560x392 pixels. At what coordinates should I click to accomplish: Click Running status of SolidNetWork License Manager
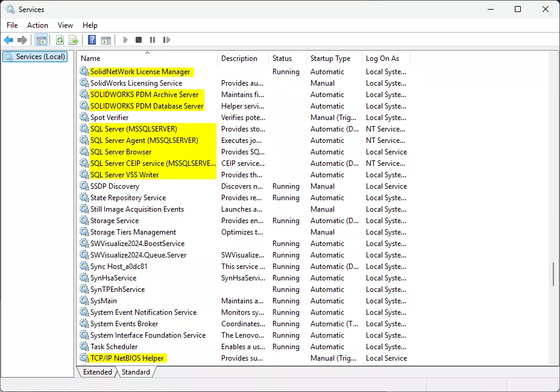tap(286, 72)
